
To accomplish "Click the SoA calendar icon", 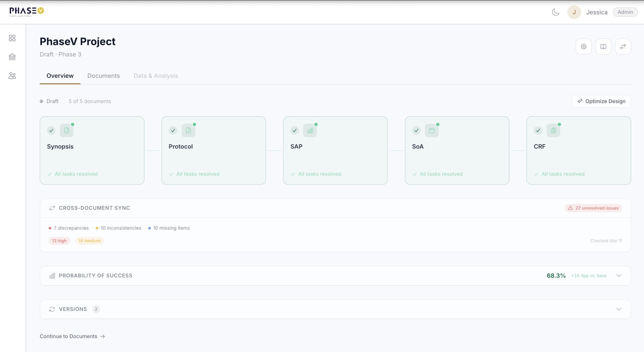I will [432, 131].
